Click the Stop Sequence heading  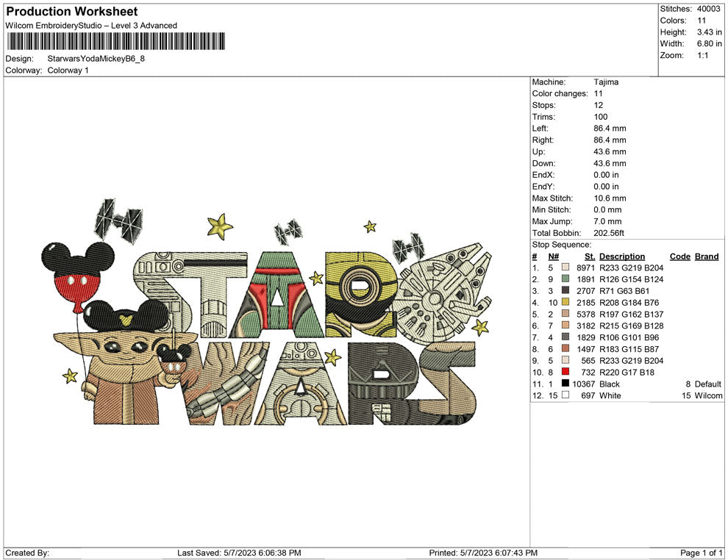click(x=562, y=245)
